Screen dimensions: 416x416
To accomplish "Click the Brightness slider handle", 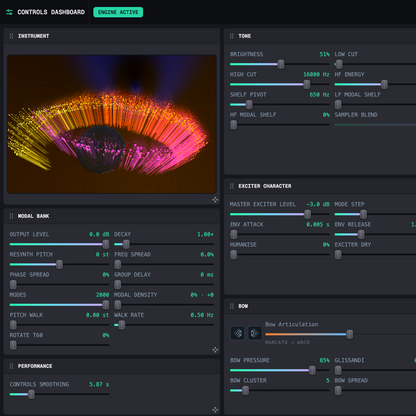I will 281,64.
